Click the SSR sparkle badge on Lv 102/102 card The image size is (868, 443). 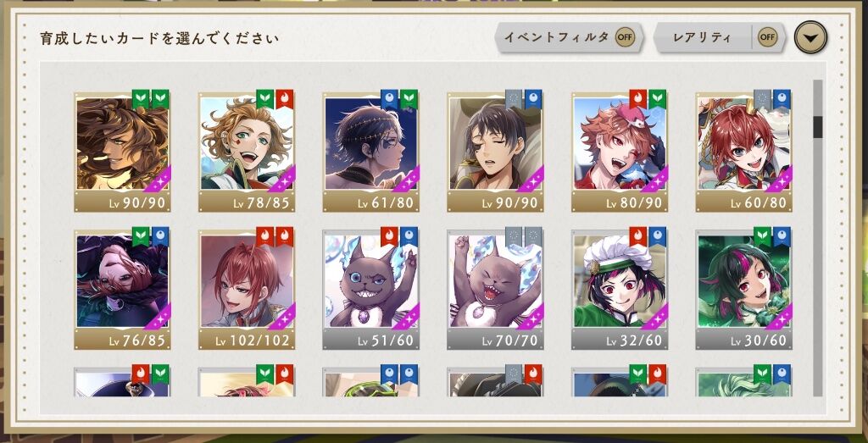click(284, 316)
